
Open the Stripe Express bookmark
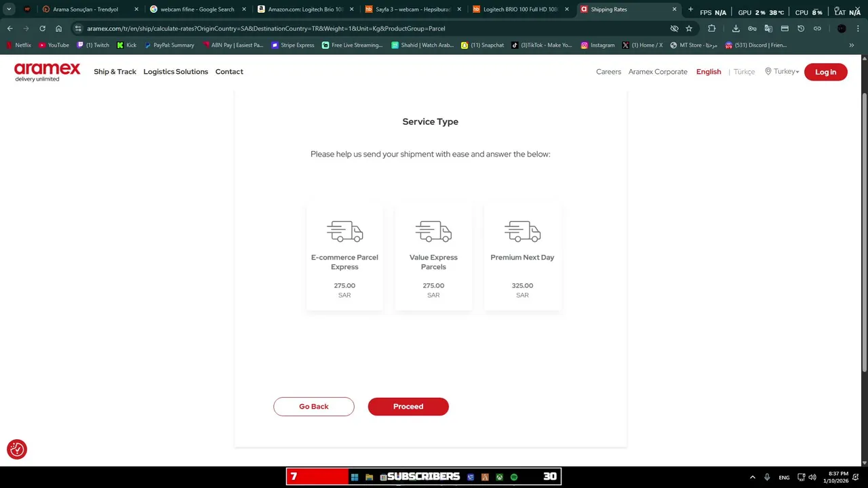click(293, 45)
